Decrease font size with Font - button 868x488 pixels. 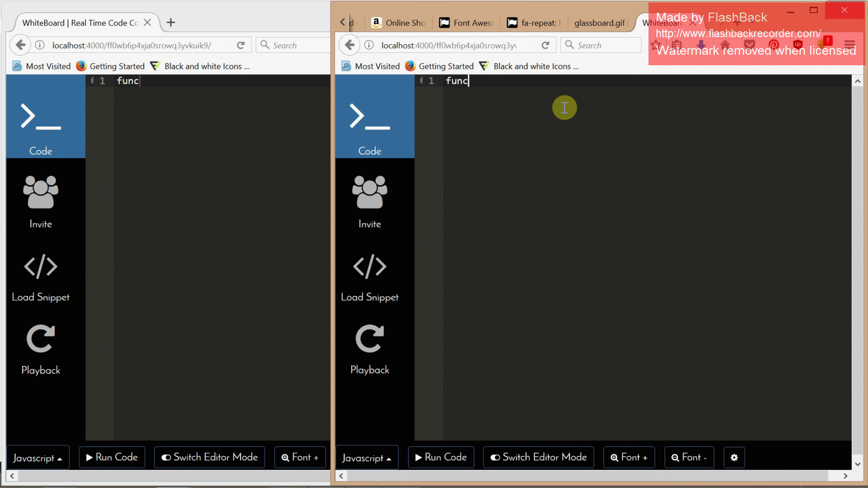pos(689,457)
